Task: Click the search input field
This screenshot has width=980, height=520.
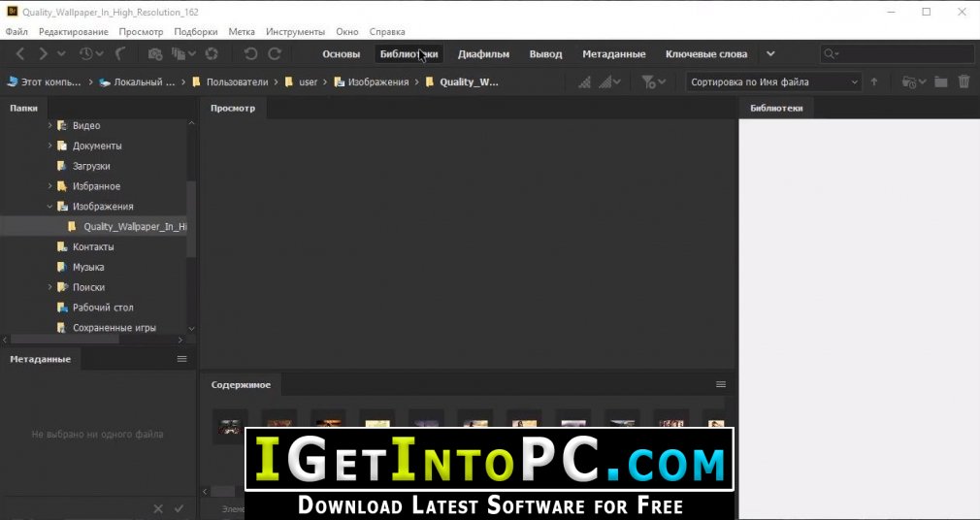Action: [898, 53]
